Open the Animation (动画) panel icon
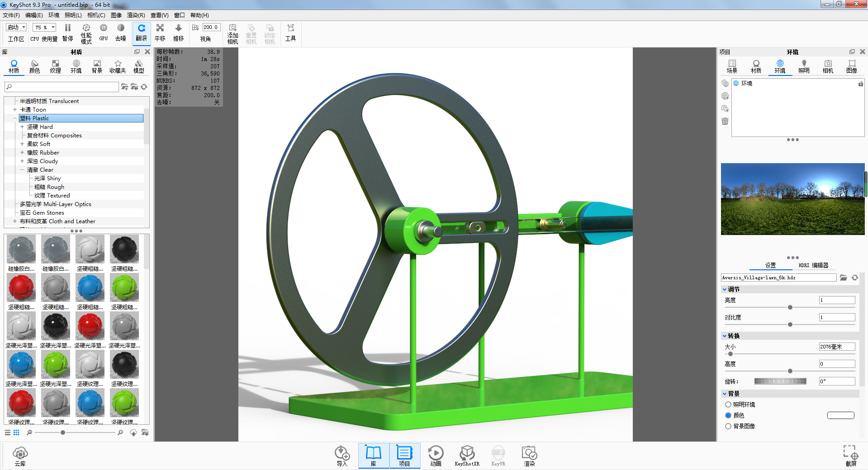This screenshot has height=470, width=868. [436, 453]
